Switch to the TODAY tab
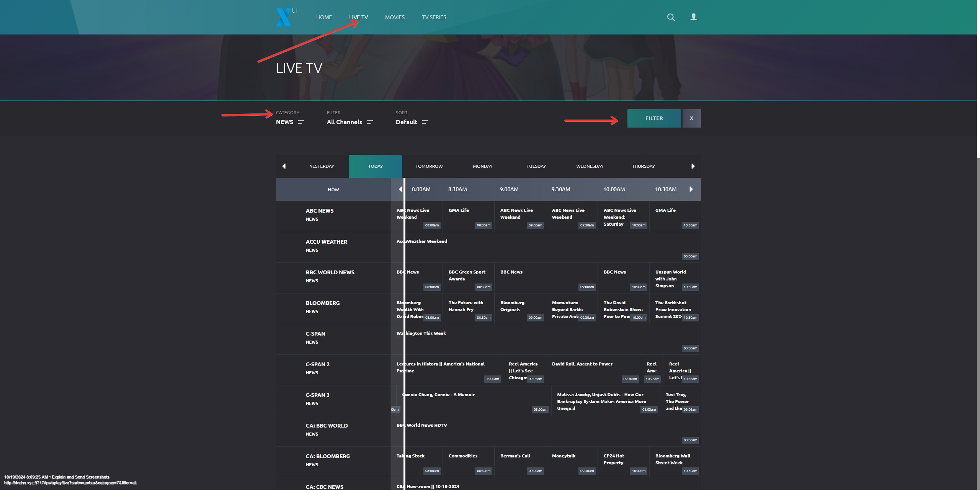Image resolution: width=980 pixels, height=490 pixels. pyautogui.click(x=376, y=166)
